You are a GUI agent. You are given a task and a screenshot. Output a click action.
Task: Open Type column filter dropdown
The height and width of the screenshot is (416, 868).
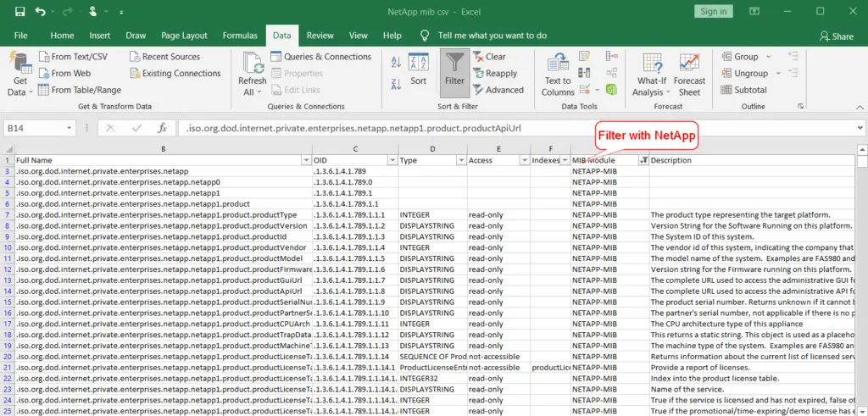pyautogui.click(x=460, y=160)
